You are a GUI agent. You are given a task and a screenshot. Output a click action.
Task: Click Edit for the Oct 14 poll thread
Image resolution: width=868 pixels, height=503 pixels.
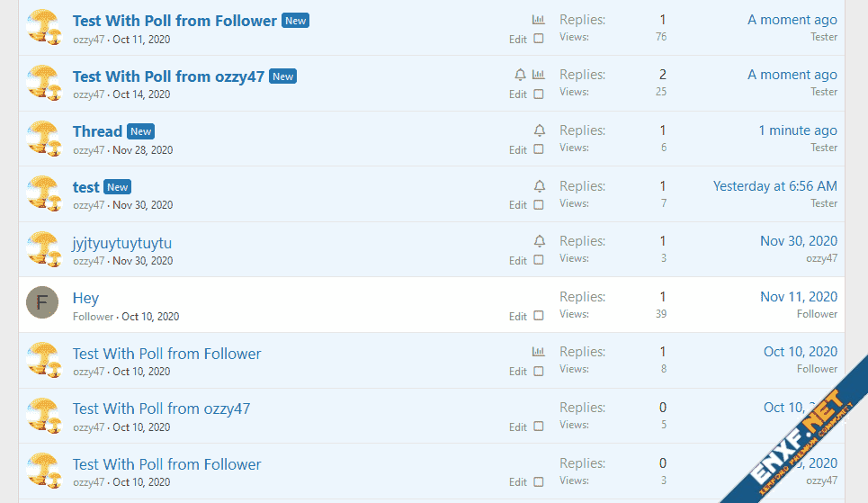[x=518, y=94]
